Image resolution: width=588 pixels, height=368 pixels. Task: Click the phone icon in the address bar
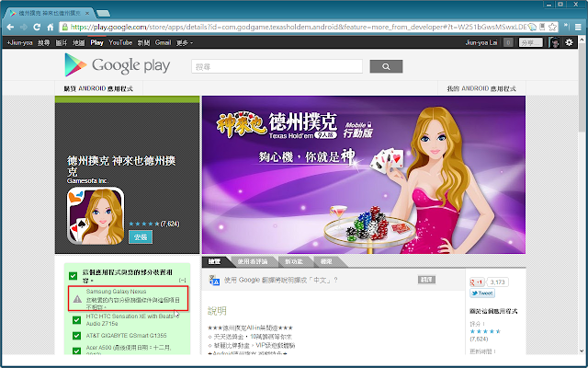(x=542, y=27)
